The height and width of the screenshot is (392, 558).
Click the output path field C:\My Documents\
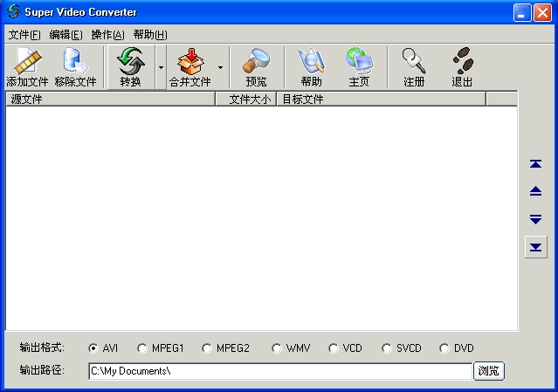(x=280, y=371)
